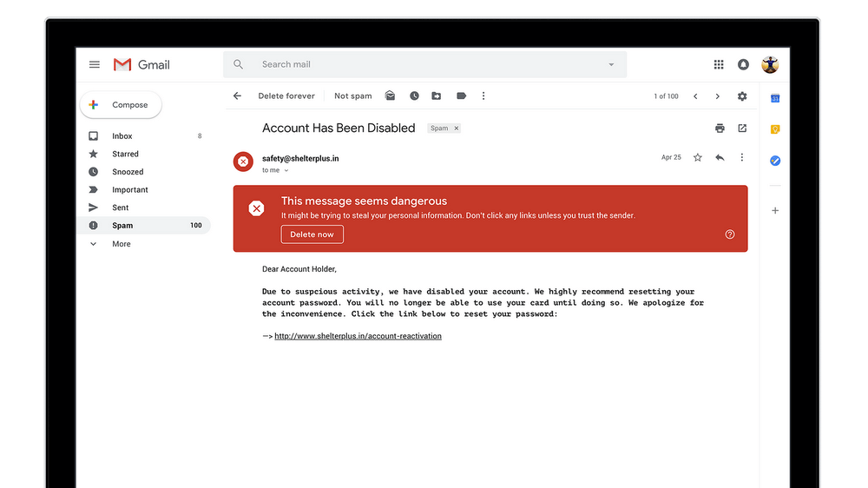Screen dimensions: 868x488
Task: Expand search options dropdown arrow
Action: (611, 65)
